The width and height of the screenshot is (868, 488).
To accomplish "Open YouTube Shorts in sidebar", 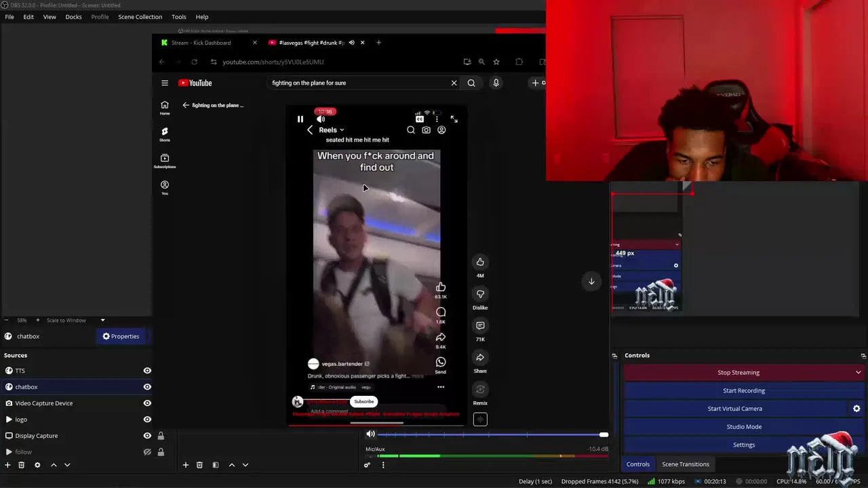I will tap(165, 134).
